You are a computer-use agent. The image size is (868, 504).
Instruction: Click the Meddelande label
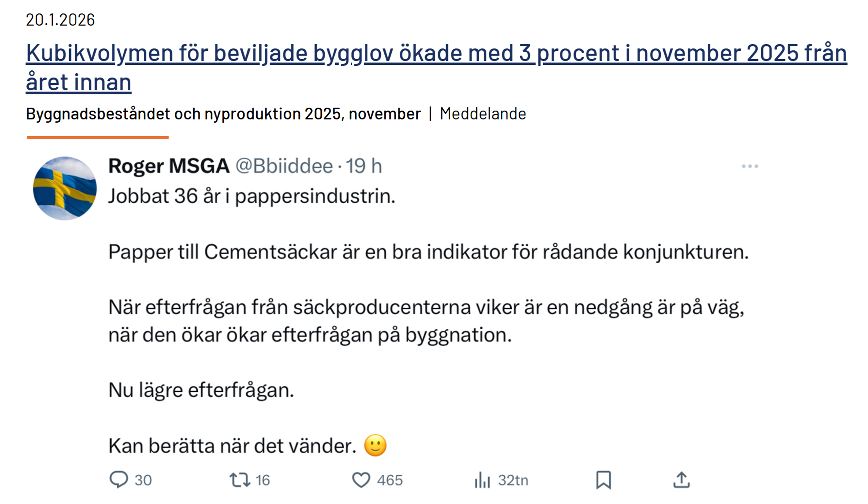click(483, 114)
